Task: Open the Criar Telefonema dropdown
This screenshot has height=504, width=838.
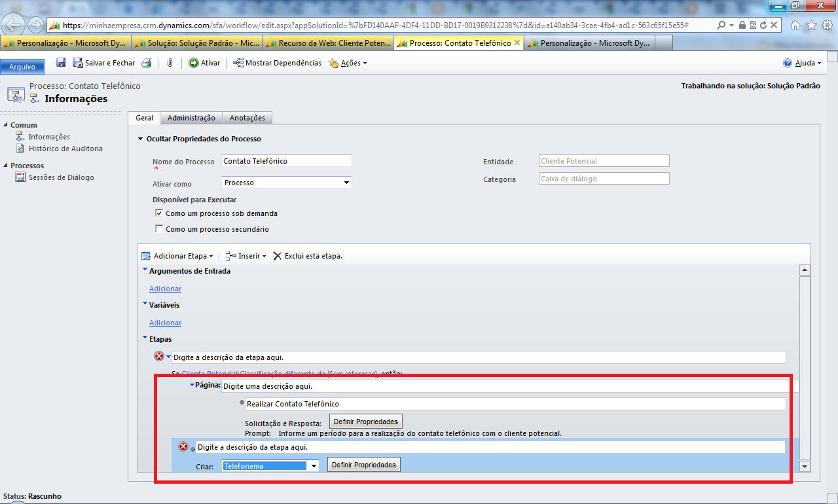Action: pyautogui.click(x=314, y=466)
